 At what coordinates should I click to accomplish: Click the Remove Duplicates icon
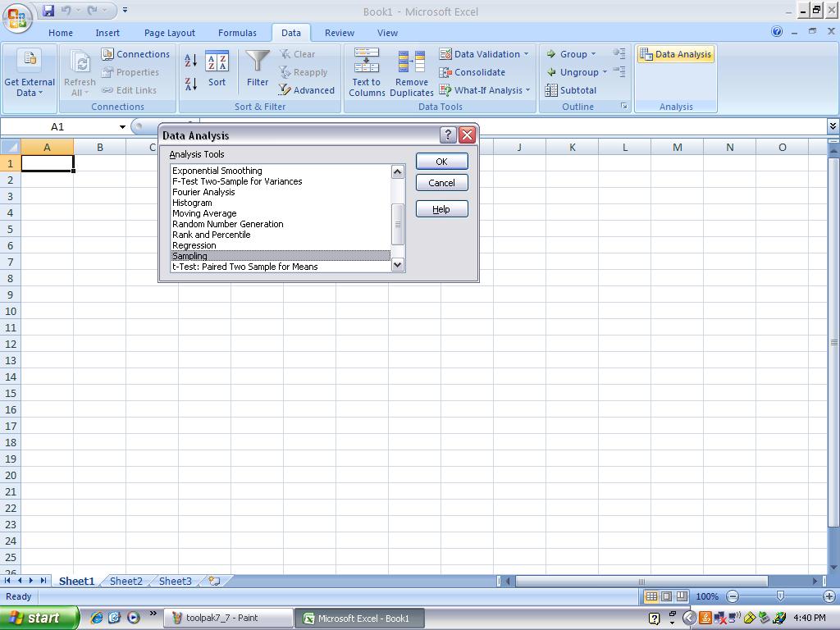[x=411, y=72]
